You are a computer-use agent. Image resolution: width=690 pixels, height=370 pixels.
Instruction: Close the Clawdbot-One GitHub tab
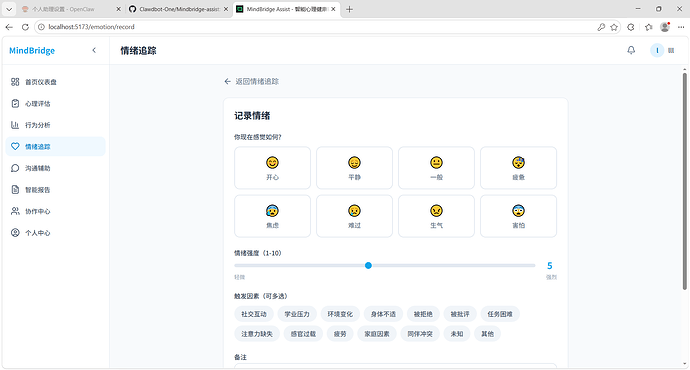(x=226, y=9)
